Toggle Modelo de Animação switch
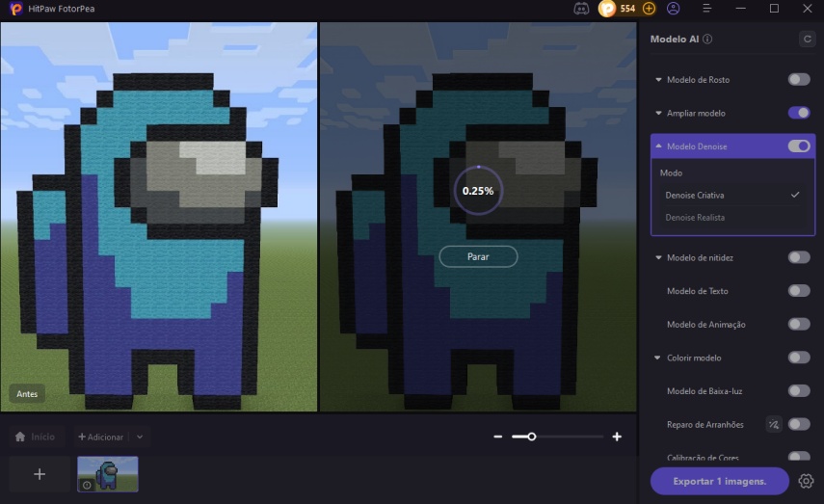824x504 pixels. [x=799, y=324]
